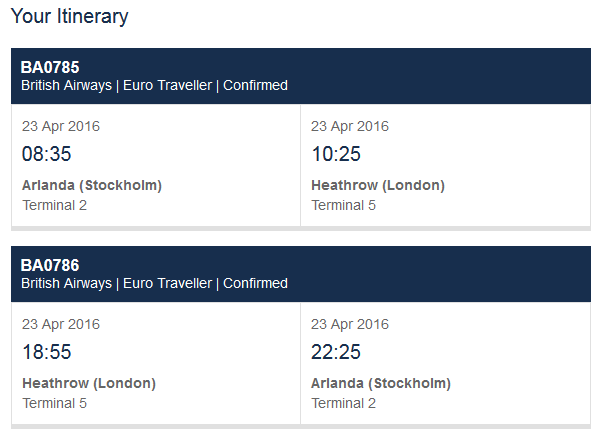Select the BA0786 flight number
Image resolution: width=595 pixels, height=435 pixels.
point(50,265)
